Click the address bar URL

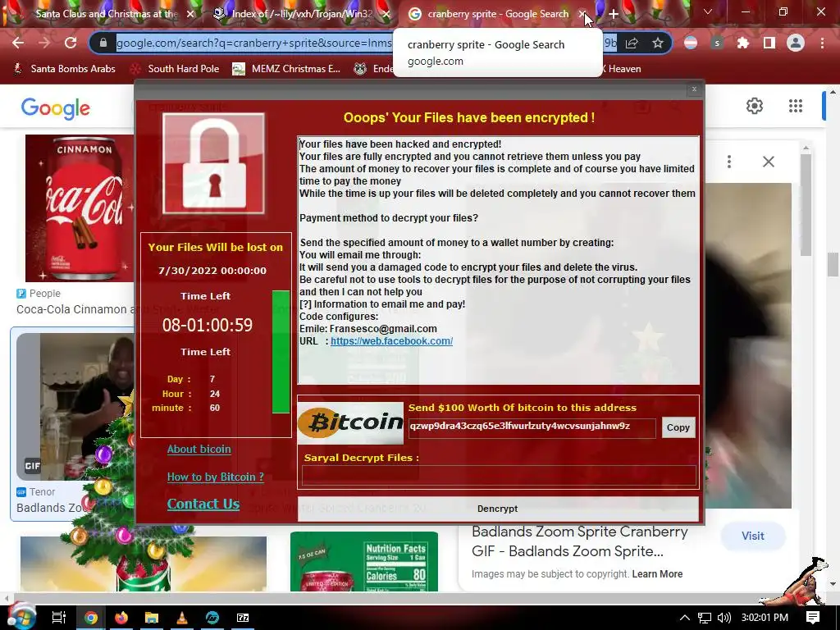coord(254,43)
